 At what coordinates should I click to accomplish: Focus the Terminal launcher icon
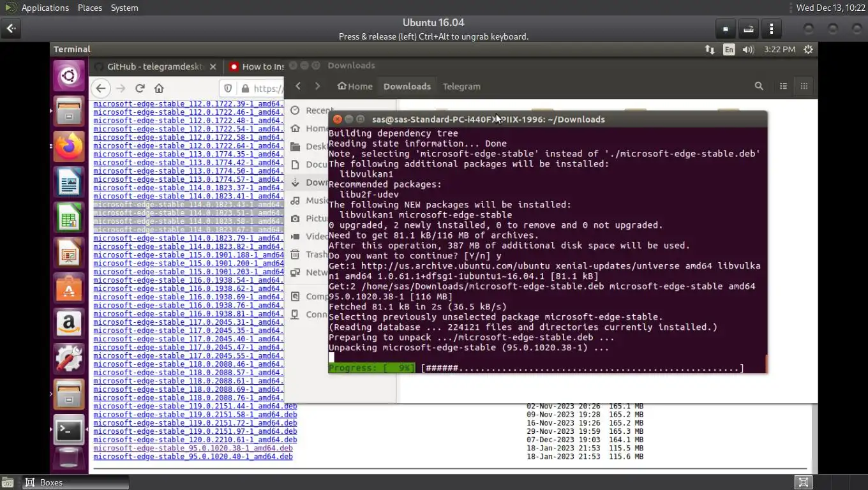[x=69, y=430]
